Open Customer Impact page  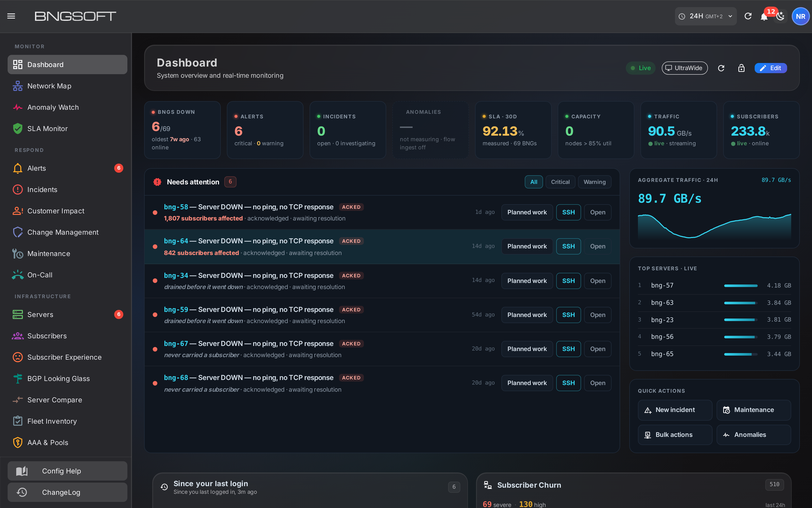(x=67, y=211)
